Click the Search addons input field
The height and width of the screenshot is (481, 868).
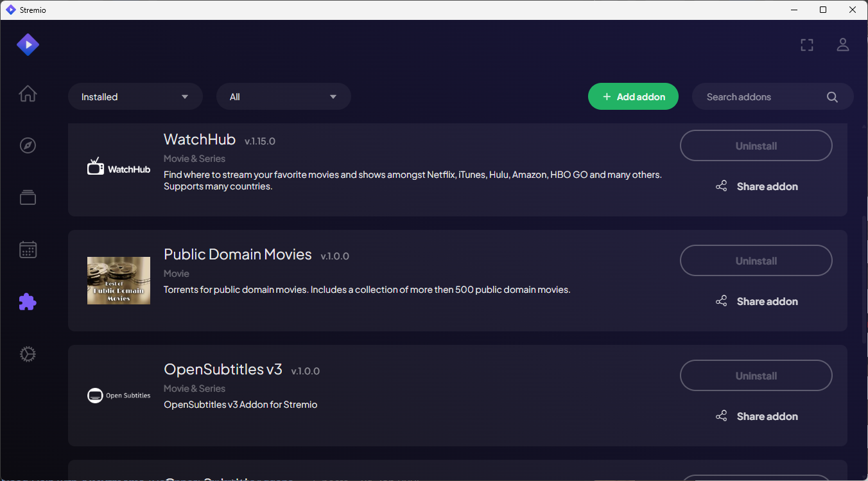coord(761,97)
